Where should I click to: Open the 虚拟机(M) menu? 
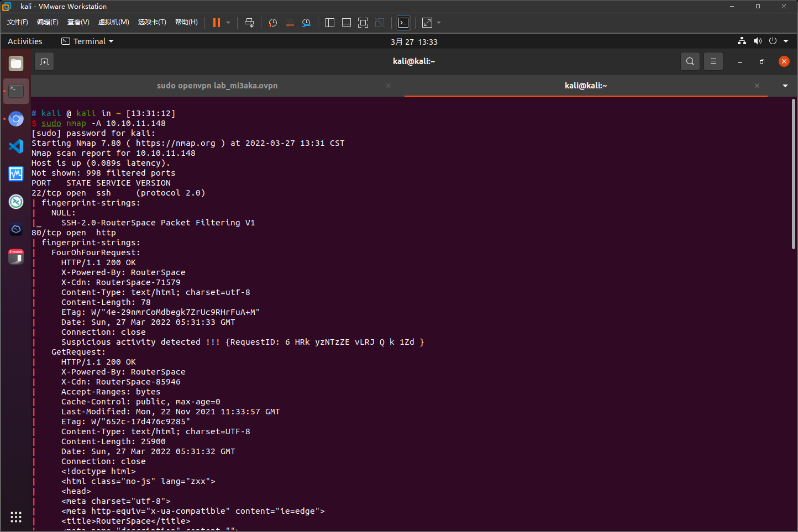pos(113,22)
